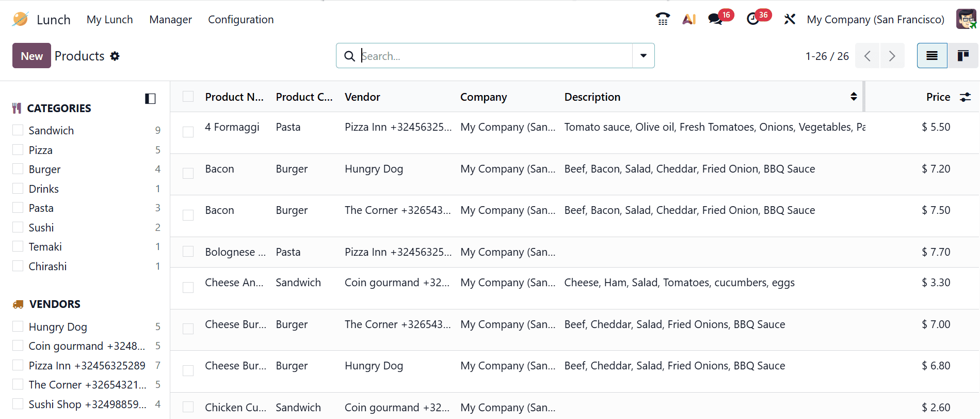Click in the Search input field
980x419 pixels.
point(495,56)
